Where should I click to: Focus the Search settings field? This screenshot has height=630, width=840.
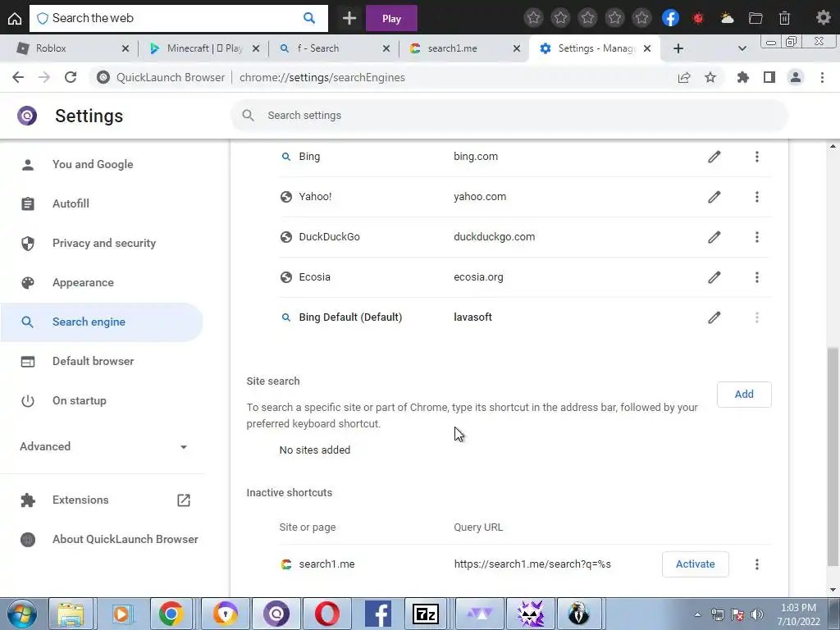[509, 115]
